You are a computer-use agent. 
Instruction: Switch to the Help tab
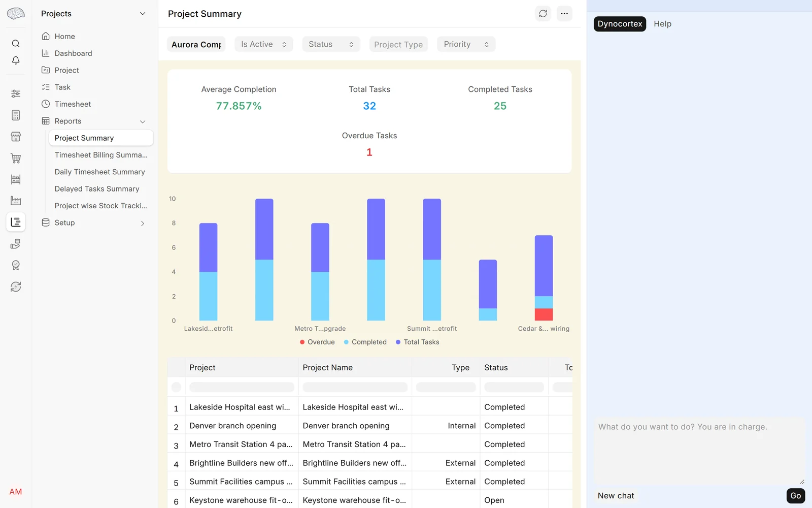[x=662, y=24]
